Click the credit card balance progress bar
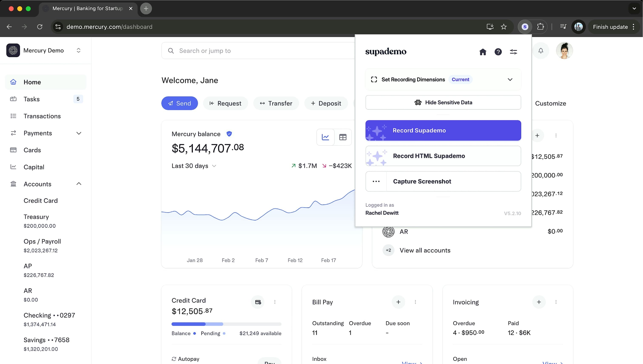The height and width of the screenshot is (364, 643). pos(226,324)
